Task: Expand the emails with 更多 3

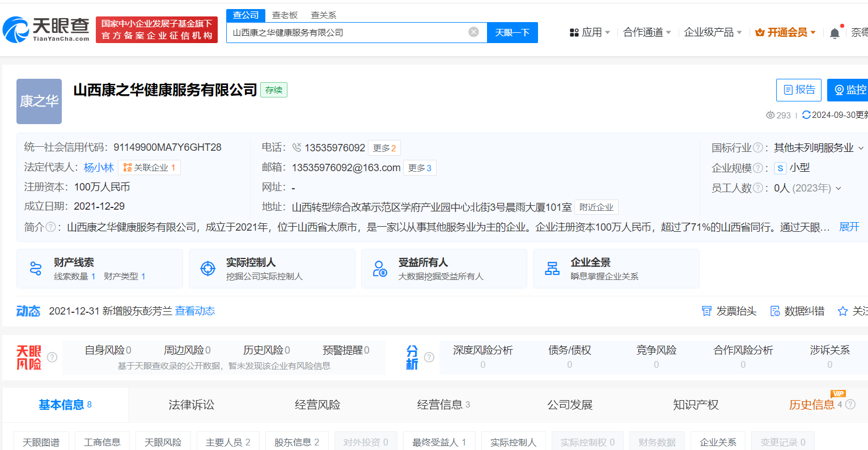Action: (420, 168)
